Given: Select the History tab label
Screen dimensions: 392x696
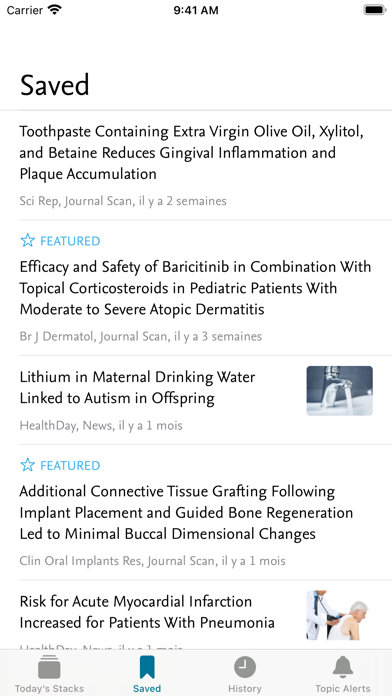Looking at the screenshot, I should pos(245,689).
